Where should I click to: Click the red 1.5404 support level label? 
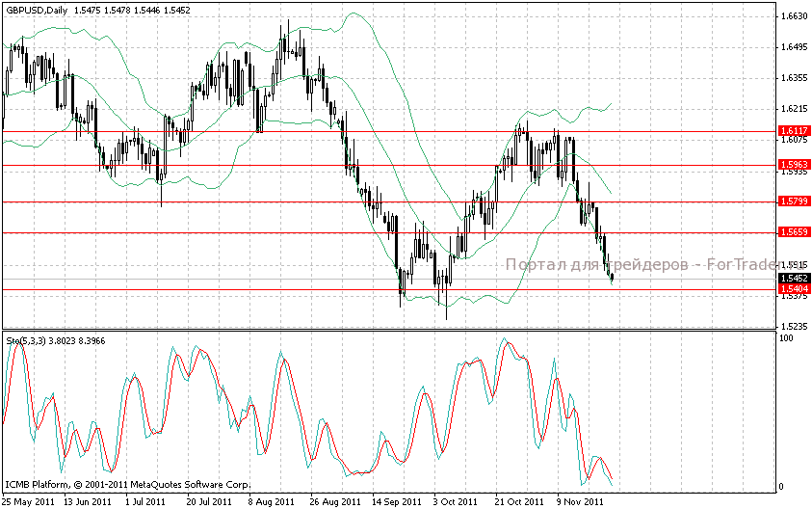[793, 289]
